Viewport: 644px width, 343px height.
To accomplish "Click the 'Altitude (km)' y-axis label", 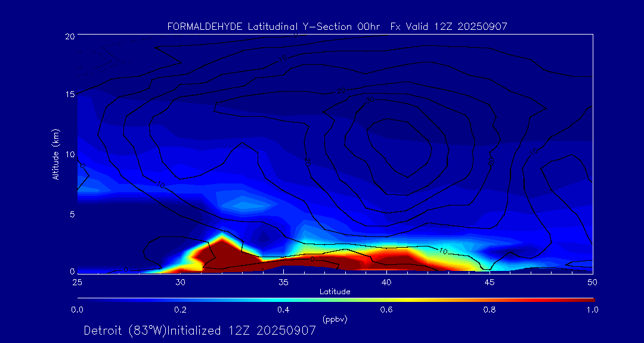I will (x=55, y=154).
